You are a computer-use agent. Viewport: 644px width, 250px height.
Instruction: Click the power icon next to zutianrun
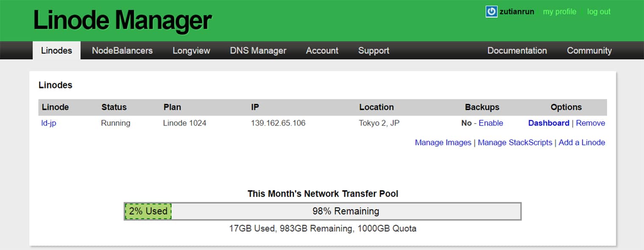tap(491, 11)
